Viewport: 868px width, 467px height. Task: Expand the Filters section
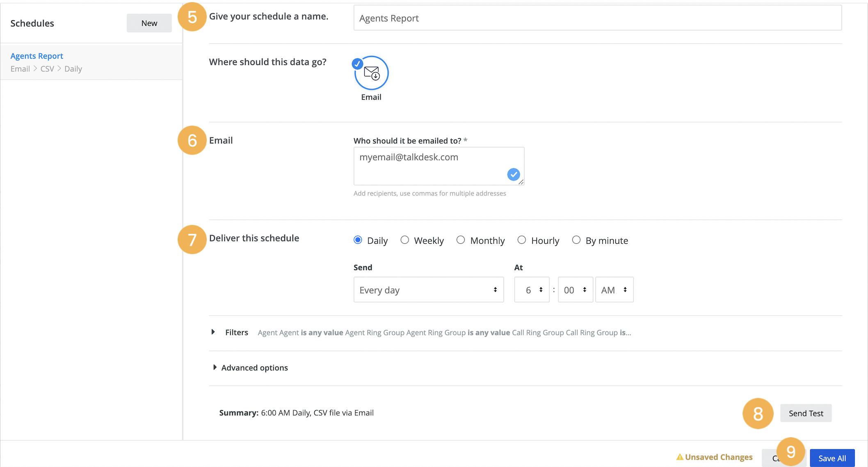213,332
